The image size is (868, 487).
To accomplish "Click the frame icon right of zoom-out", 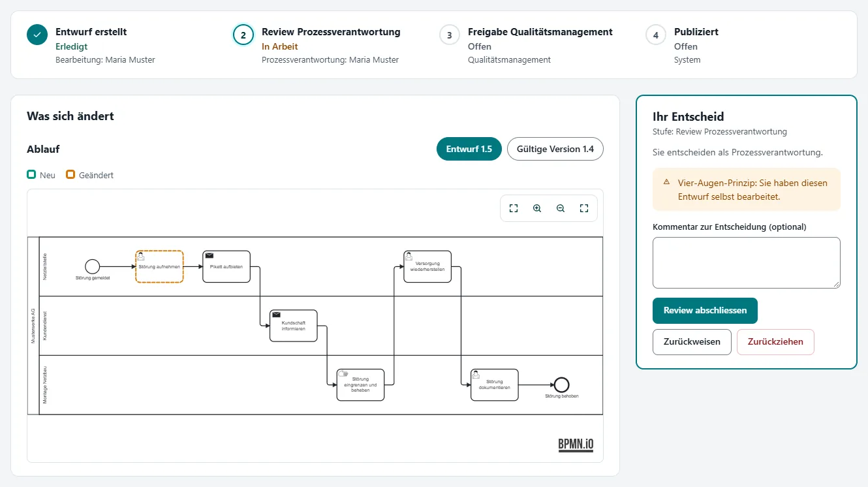I will coord(584,208).
